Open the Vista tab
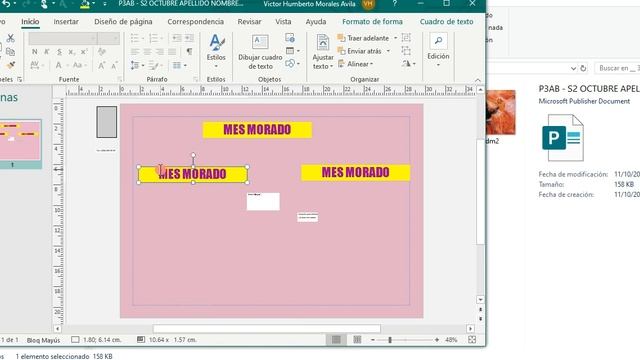 [283, 22]
